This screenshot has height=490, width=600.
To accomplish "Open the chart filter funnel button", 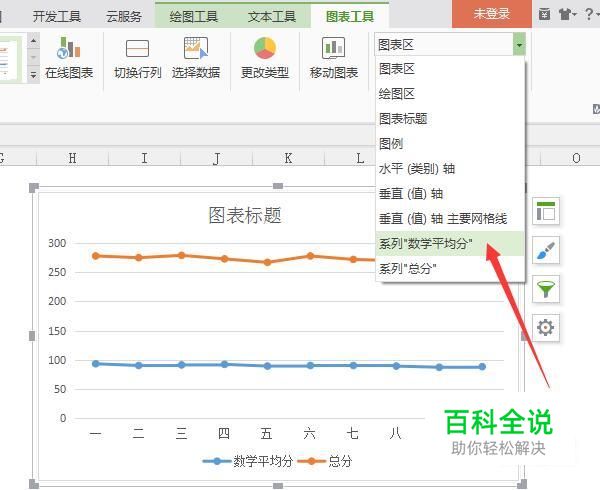I will pyautogui.click(x=546, y=289).
